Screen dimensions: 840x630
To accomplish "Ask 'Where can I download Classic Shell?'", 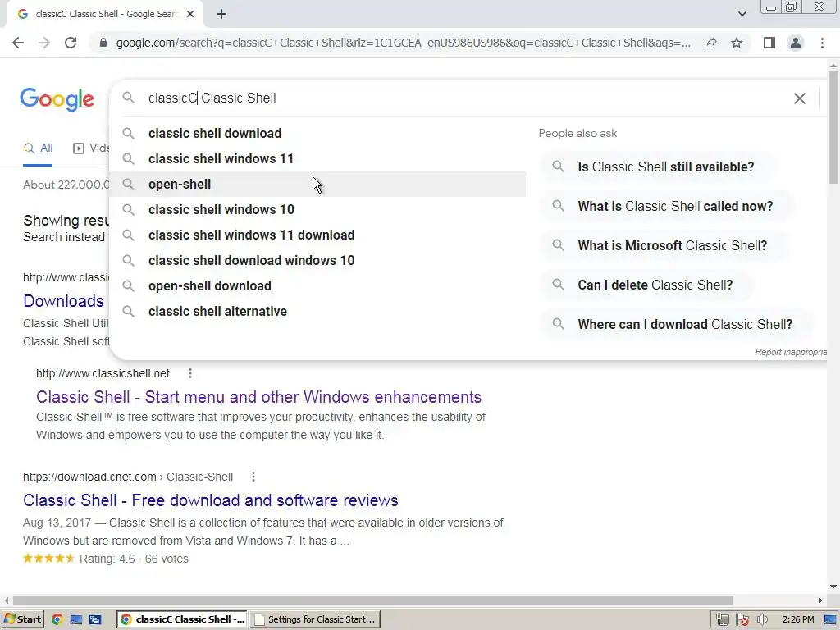I will click(678, 324).
